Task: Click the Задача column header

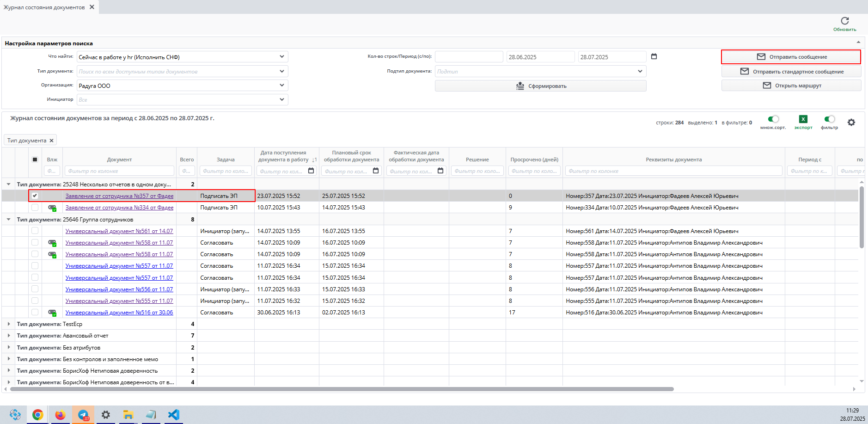Action: [x=226, y=160]
